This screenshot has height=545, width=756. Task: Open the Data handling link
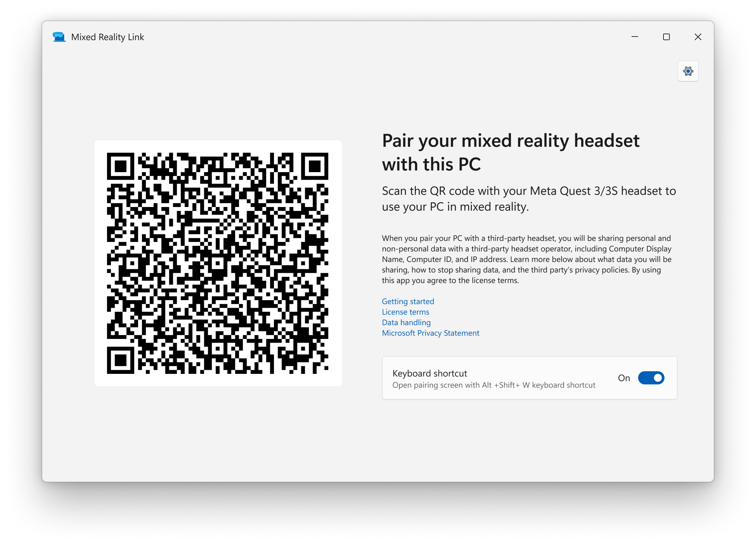[x=406, y=322]
